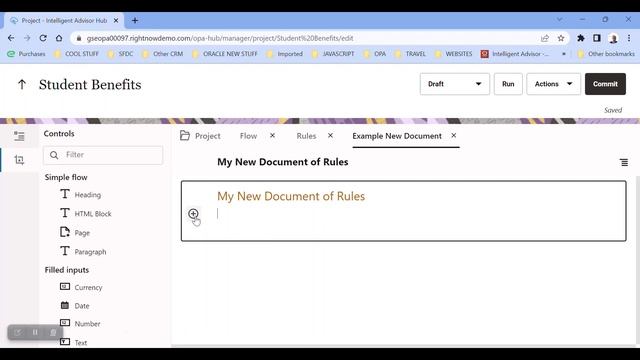640x360 pixels.
Task: Open the COOL STUFF bookmark folder
Action: click(x=76, y=54)
